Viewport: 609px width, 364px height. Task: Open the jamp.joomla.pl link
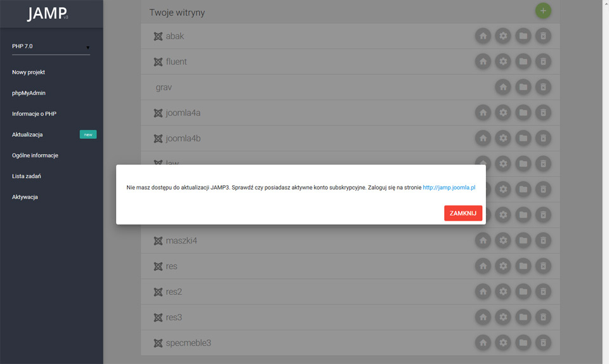[449, 188]
